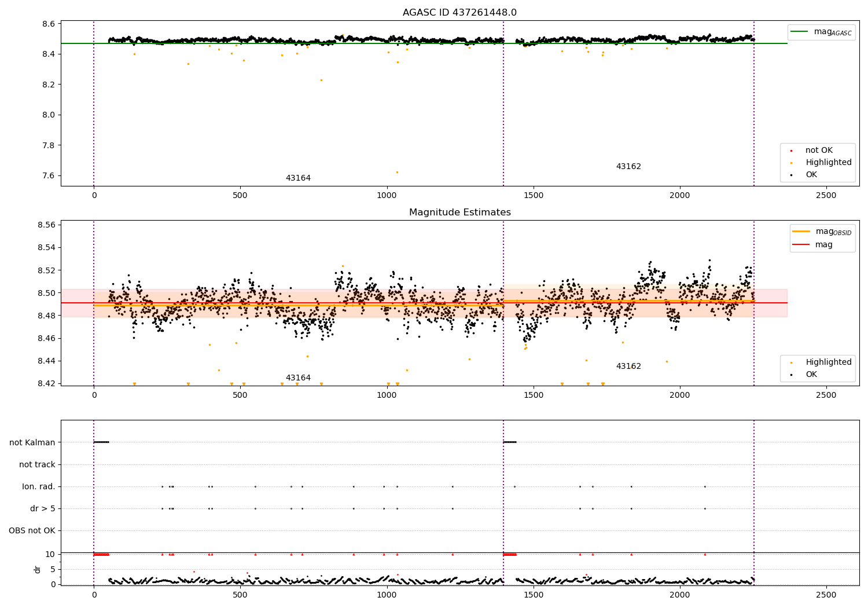868x608 pixels.
Task: Click the 43164 label in the middle plot
Action: [298, 378]
